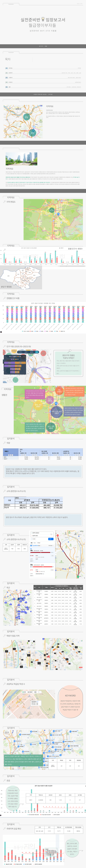
Task: Click the 'KEYWORD' title in the note box
Action: coord(70,695)
